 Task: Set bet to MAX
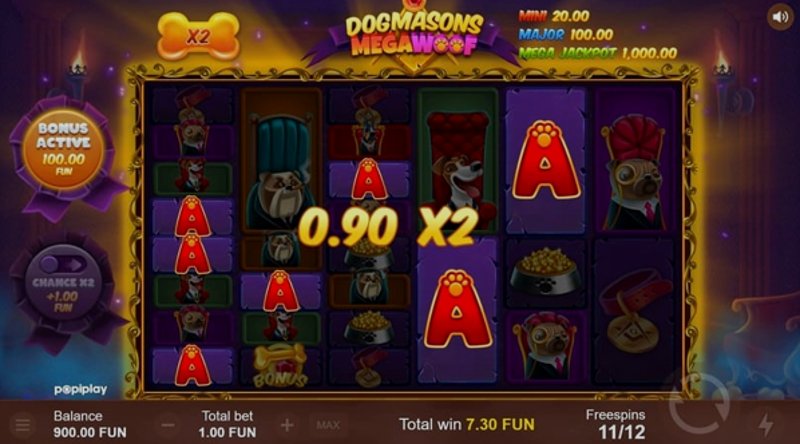tap(328, 425)
